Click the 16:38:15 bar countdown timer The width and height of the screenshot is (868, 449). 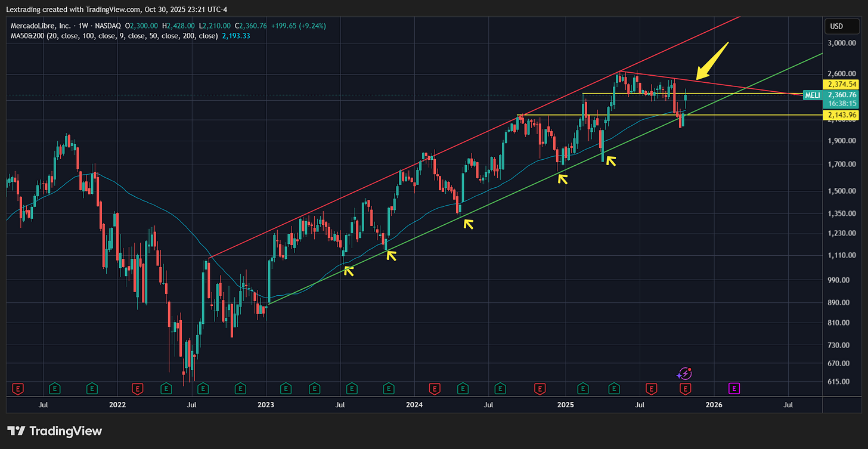click(x=842, y=103)
